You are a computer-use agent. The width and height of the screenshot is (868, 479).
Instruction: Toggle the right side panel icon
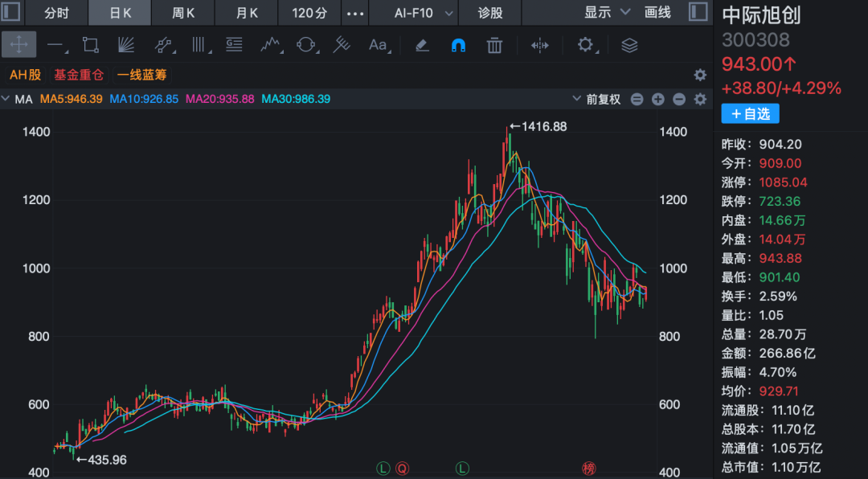pos(698,11)
